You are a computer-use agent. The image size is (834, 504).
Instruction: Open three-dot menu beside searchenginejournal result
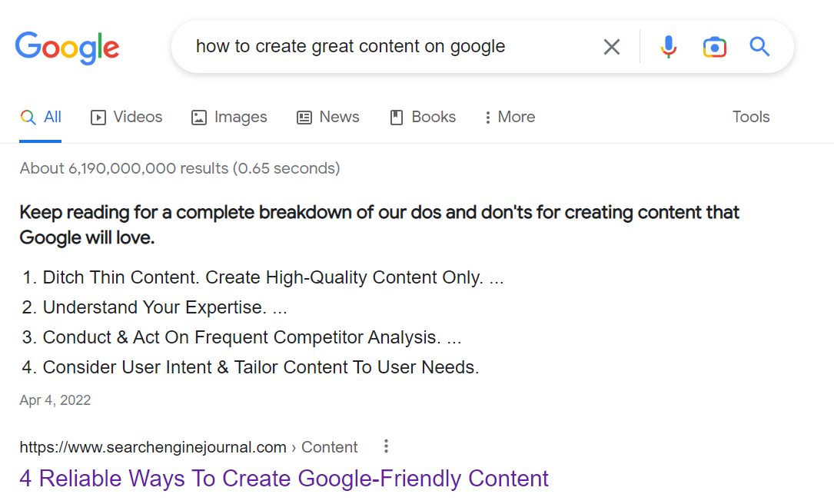coord(386,446)
